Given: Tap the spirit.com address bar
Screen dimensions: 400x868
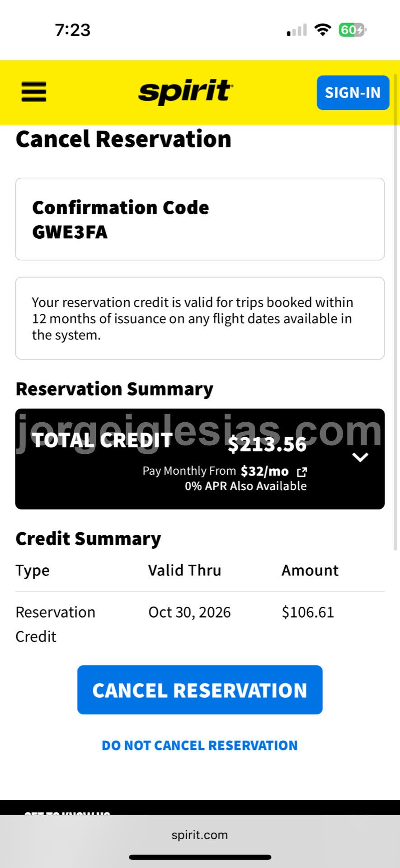Looking at the screenshot, I should 200,835.
